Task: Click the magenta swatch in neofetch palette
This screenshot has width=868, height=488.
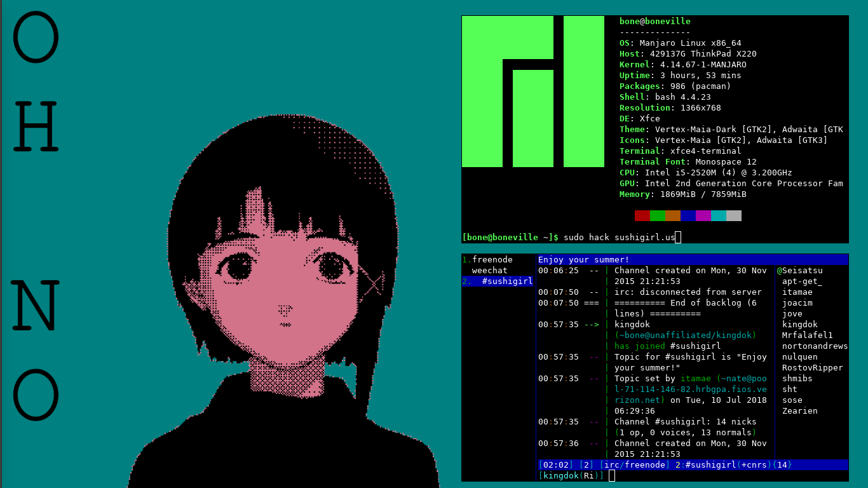Action: [703, 216]
